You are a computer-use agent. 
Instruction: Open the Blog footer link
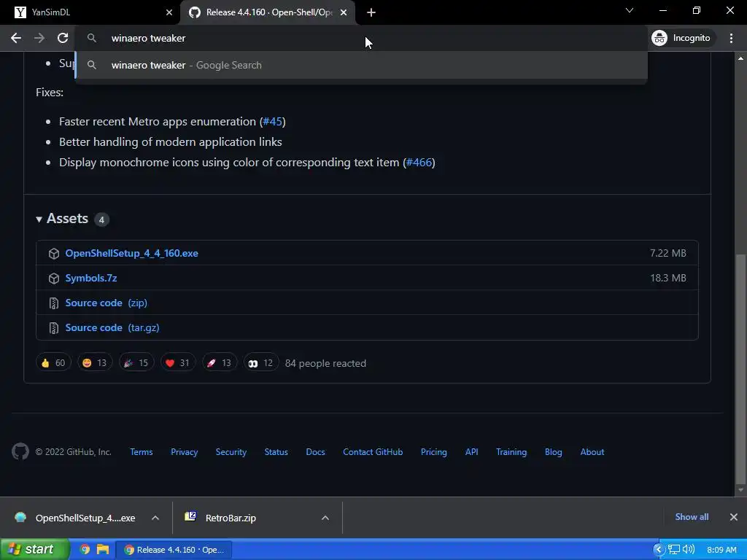click(x=554, y=452)
